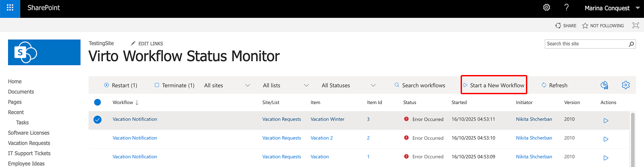Screen dimensions: 644x167
Task: Open Tasks under Recent
Action: click(x=22, y=122)
